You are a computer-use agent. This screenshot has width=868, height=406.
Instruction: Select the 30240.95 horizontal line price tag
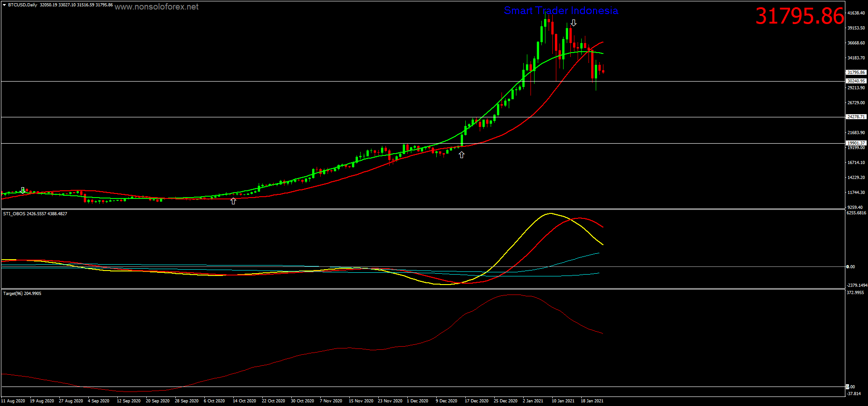pos(856,81)
